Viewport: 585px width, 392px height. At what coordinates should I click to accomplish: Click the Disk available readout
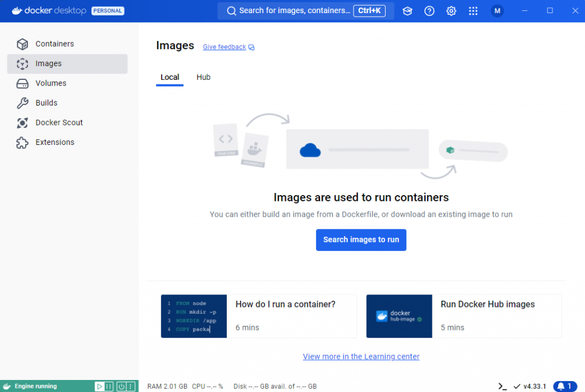pos(275,386)
